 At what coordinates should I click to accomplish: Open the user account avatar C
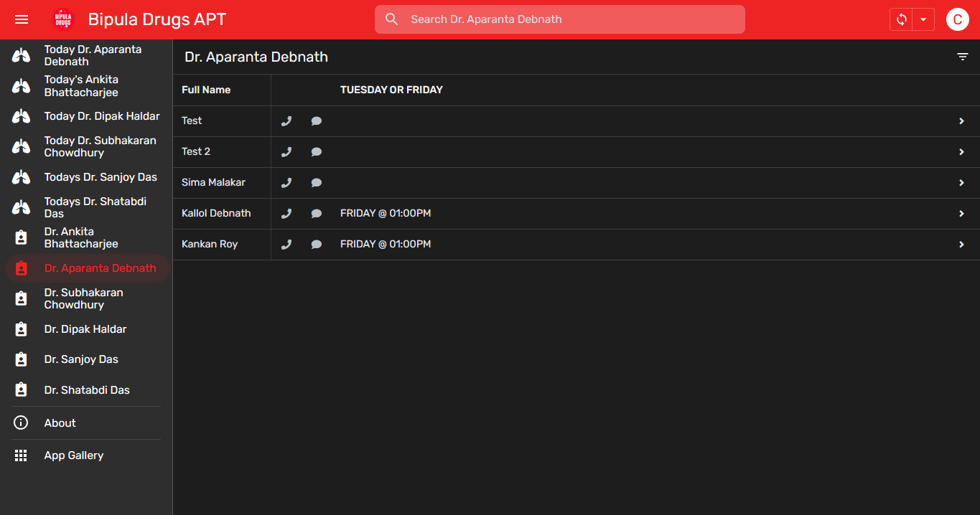958,19
